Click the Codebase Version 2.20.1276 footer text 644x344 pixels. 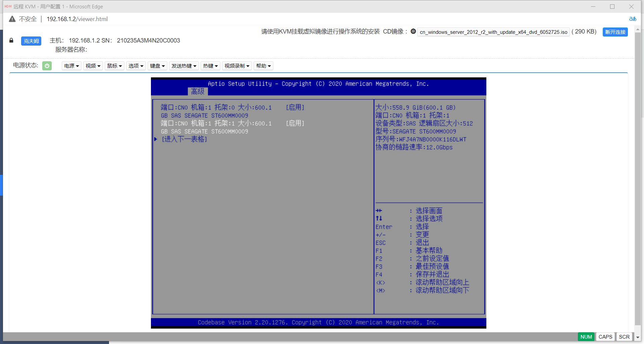[318, 322]
